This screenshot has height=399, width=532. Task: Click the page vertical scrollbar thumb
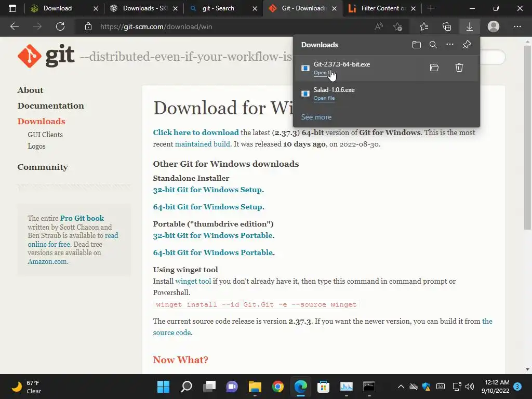[x=527, y=137]
